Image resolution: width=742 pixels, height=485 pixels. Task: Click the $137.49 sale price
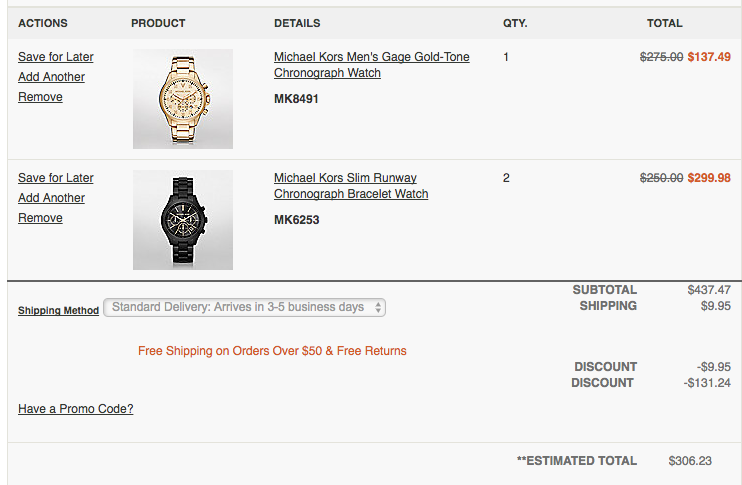(709, 57)
